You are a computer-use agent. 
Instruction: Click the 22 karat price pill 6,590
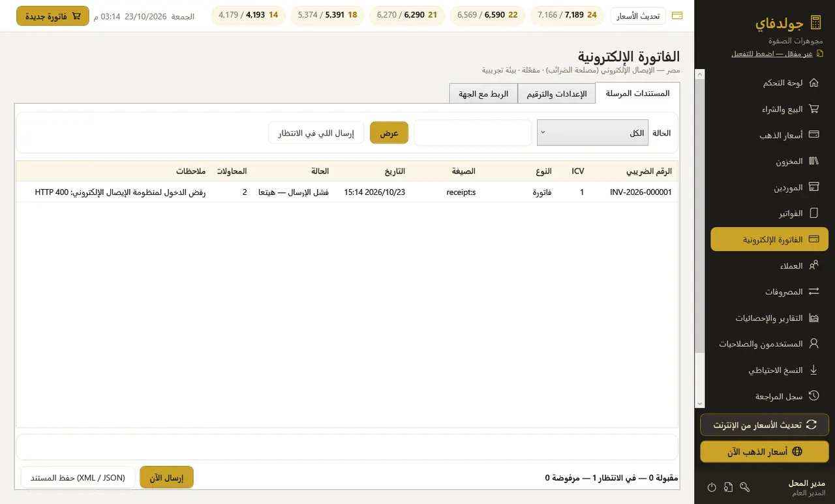(488, 15)
